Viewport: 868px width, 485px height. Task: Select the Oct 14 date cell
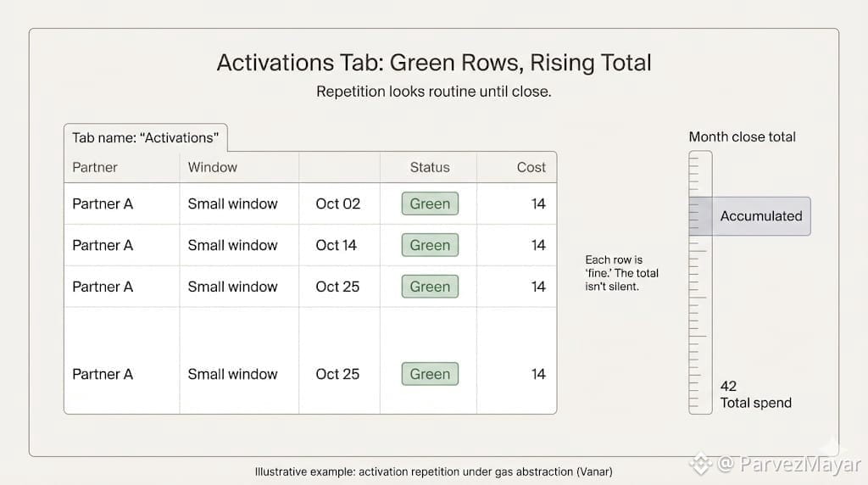coord(336,245)
